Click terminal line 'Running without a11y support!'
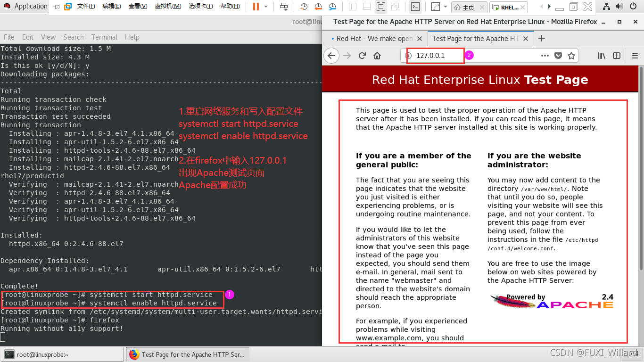The width and height of the screenshot is (644, 362). pyautogui.click(x=62, y=329)
